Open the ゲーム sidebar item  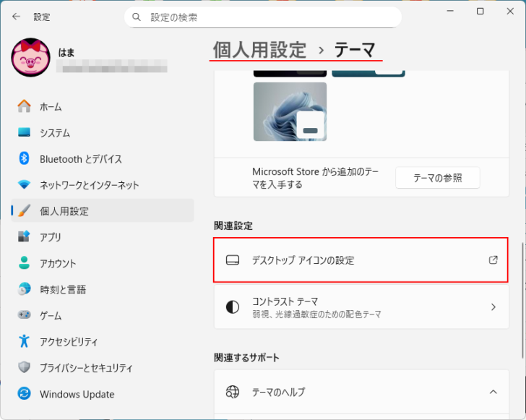[x=103, y=315]
